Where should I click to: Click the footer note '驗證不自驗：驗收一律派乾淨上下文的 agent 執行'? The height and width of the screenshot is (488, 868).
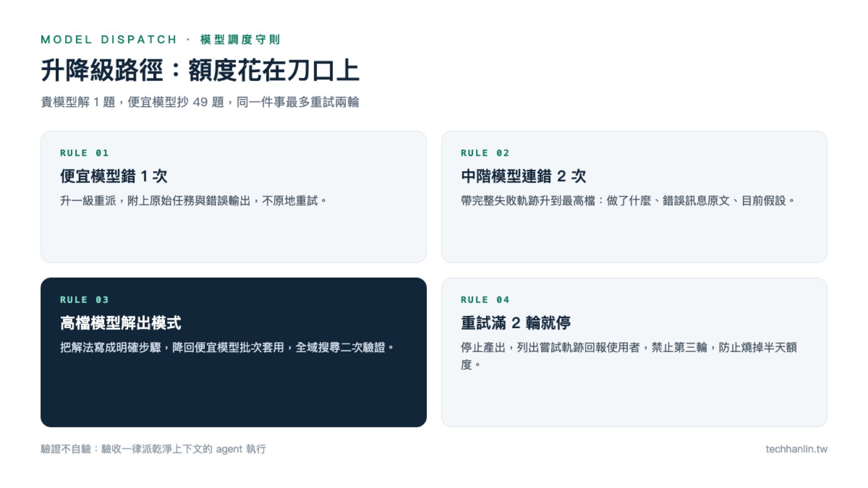[153, 449]
